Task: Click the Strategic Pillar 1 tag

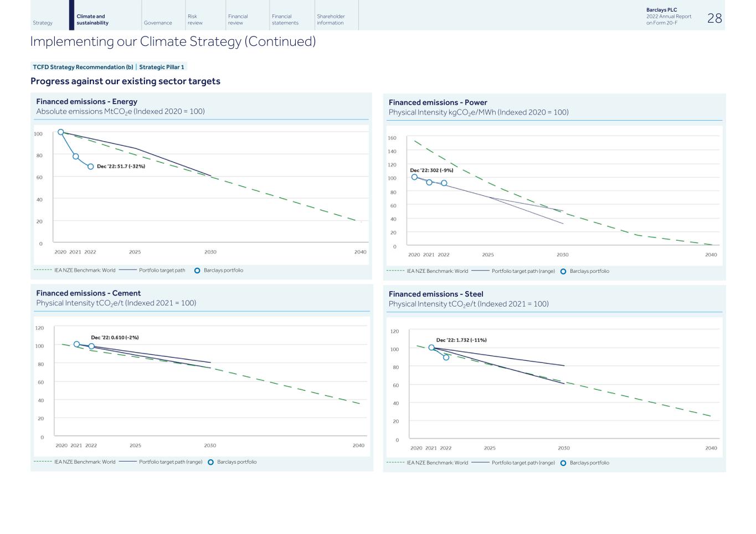Action: [x=162, y=67]
